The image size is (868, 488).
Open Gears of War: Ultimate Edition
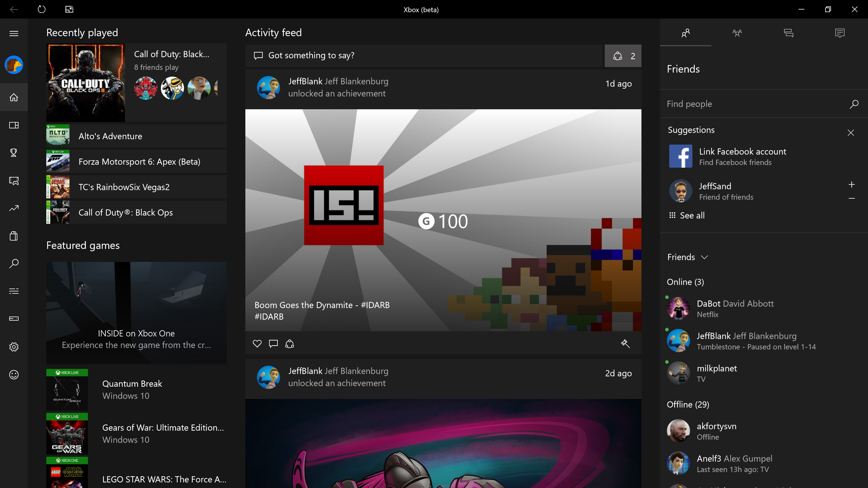137,433
